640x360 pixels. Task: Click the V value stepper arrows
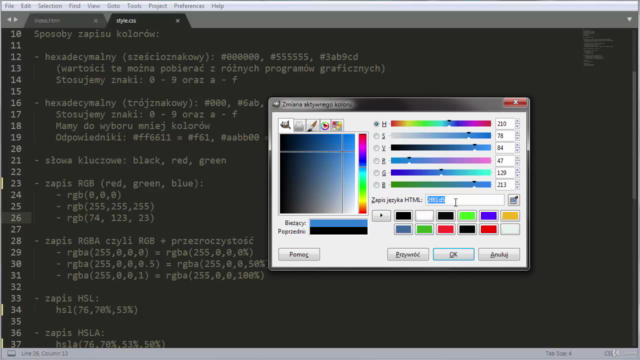[x=517, y=148]
